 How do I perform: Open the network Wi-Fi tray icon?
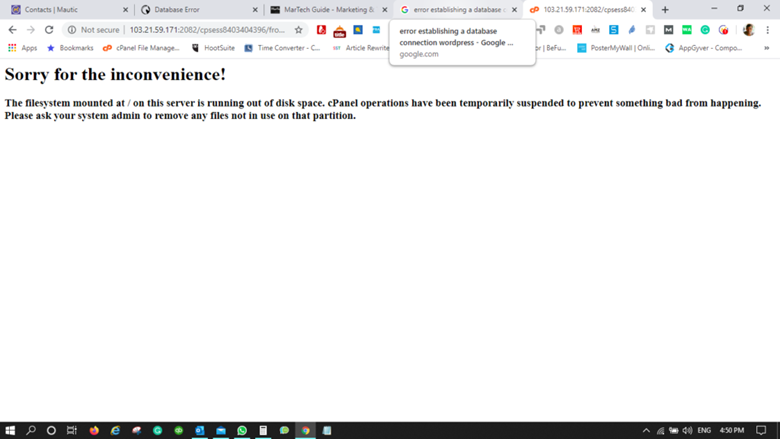coord(660,431)
